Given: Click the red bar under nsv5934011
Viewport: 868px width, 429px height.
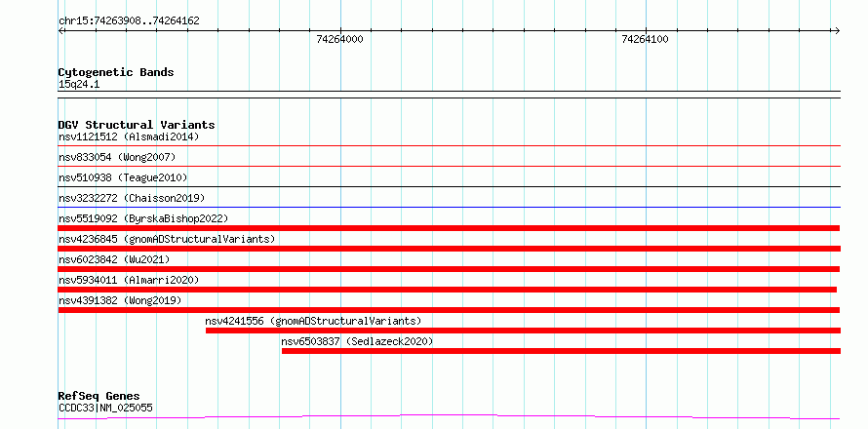Looking at the screenshot, I should point(448,290).
